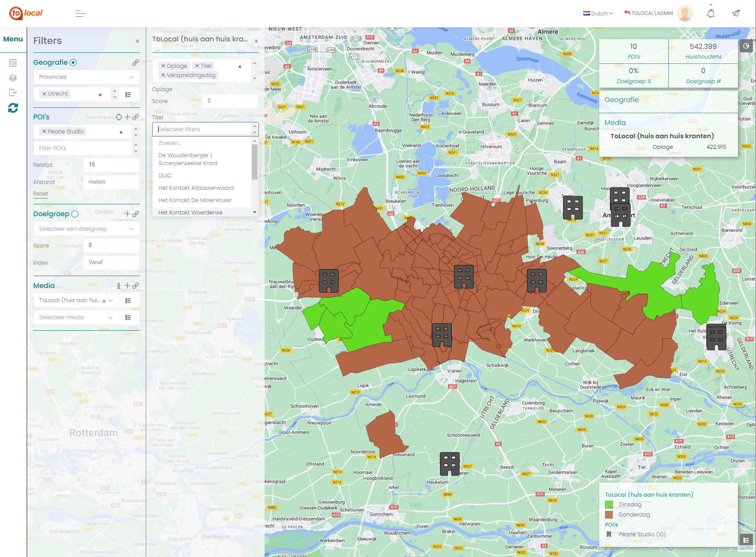Open list icon beside ToLocal media dropdown

coord(128,301)
